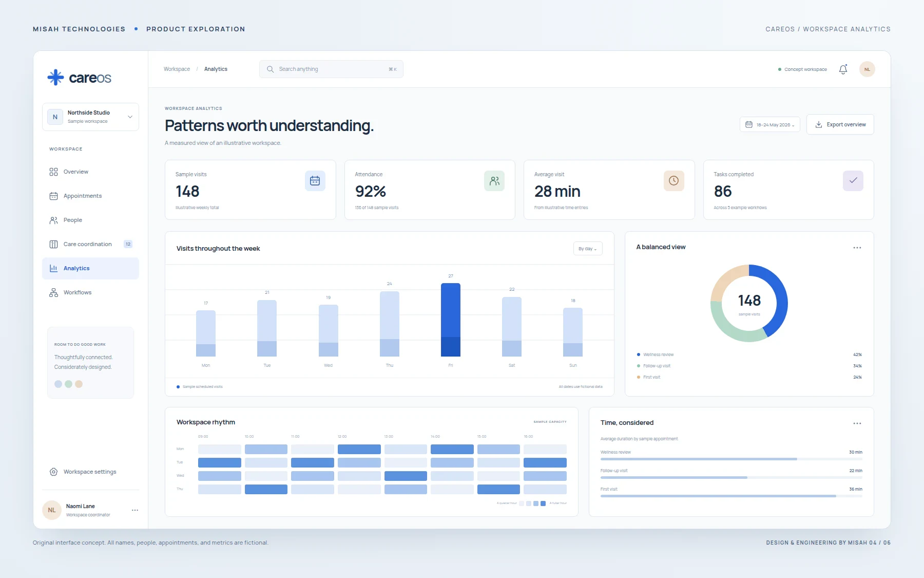Click the Tasks completed checkmark icon
This screenshot has height=578, width=924.
pyautogui.click(x=853, y=181)
